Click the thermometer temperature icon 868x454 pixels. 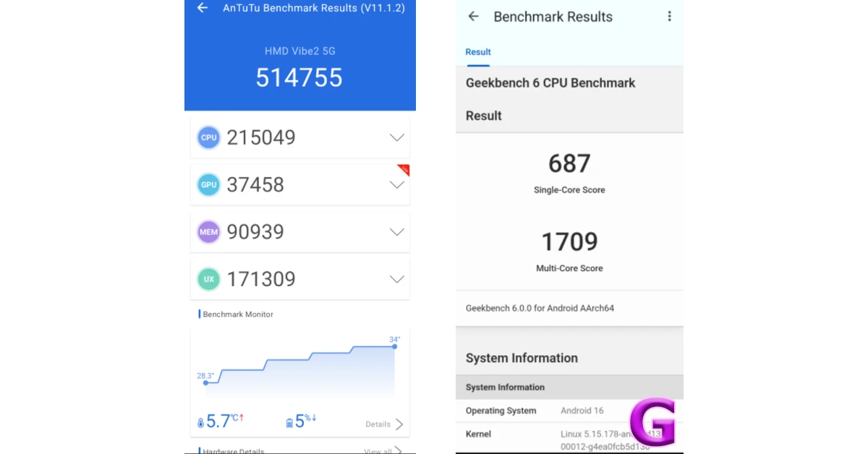click(200, 423)
